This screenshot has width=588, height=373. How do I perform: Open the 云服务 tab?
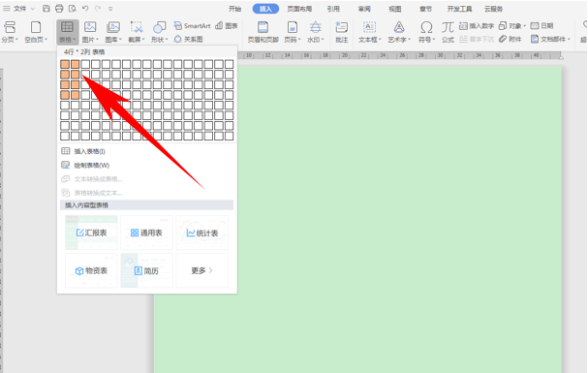(x=493, y=9)
